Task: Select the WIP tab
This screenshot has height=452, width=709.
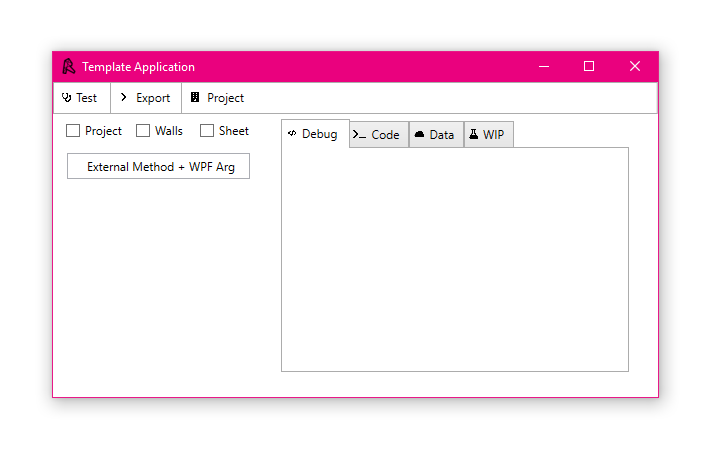Action: pos(489,135)
